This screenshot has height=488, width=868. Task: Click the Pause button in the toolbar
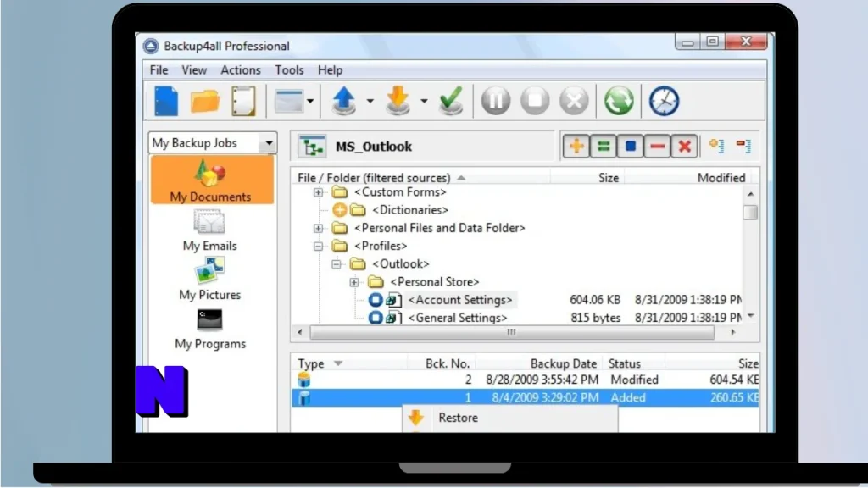click(x=495, y=101)
